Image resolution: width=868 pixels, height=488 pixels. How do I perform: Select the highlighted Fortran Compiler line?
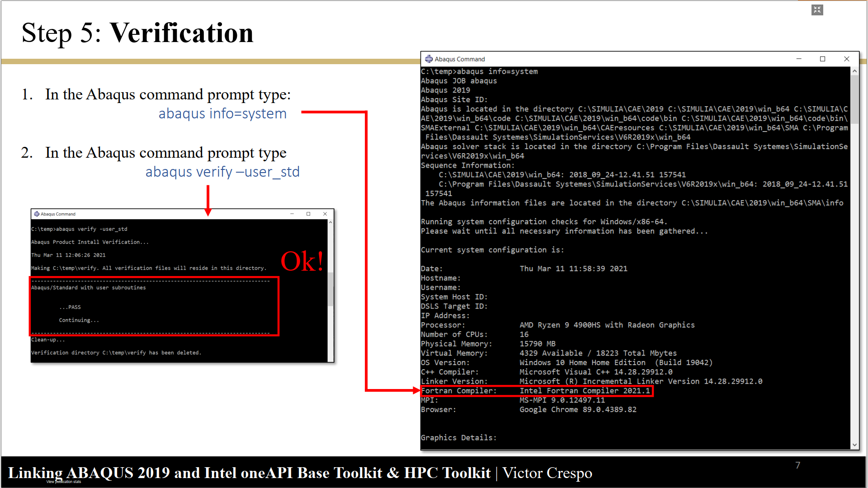pyautogui.click(x=536, y=390)
